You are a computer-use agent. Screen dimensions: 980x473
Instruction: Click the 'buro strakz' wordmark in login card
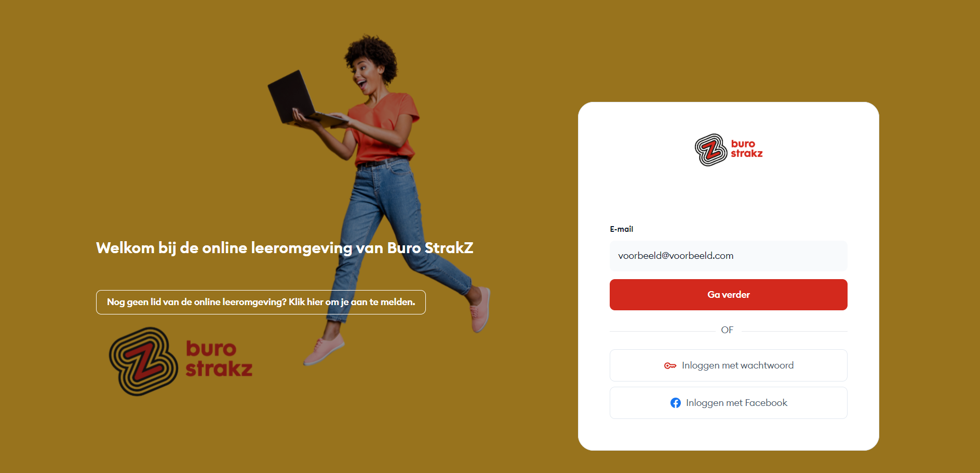pos(746,149)
